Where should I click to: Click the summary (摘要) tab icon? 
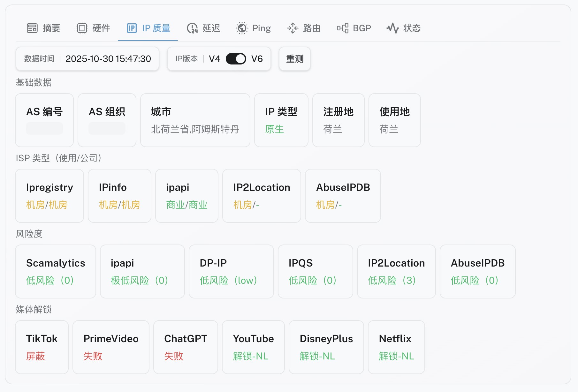[x=32, y=28]
